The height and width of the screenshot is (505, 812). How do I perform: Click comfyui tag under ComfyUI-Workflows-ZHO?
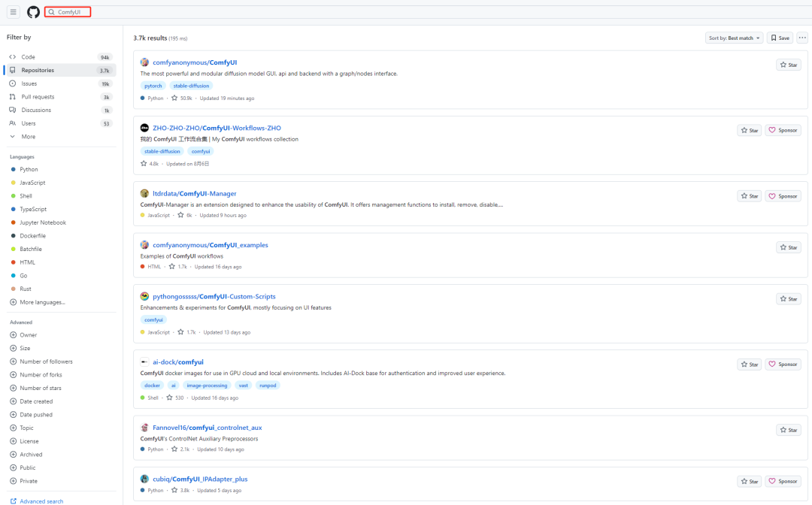click(x=201, y=152)
